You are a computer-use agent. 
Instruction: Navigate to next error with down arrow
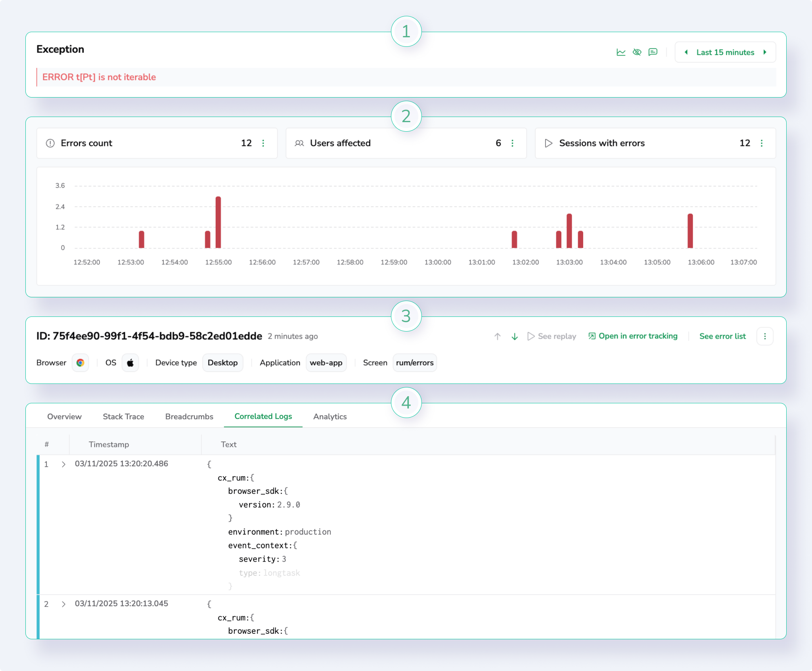click(515, 336)
